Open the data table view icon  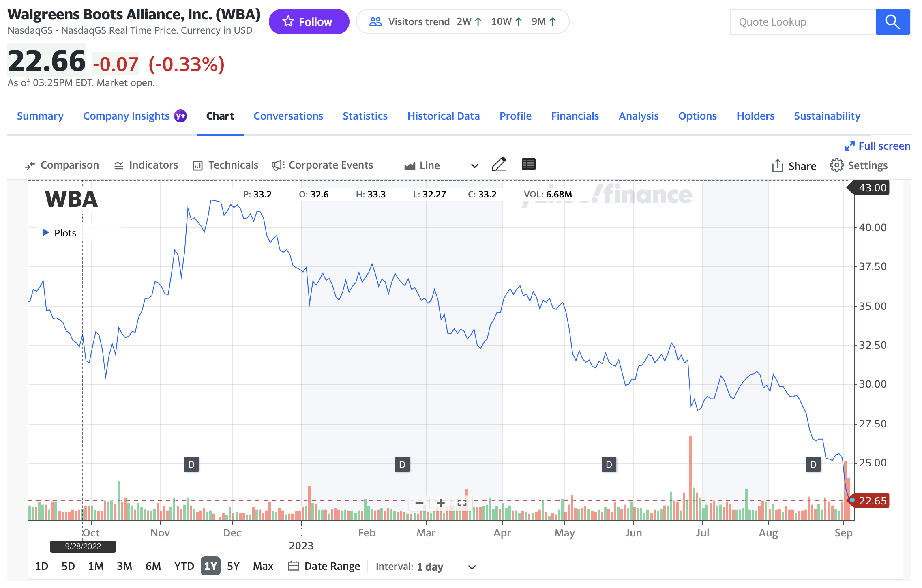point(528,164)
